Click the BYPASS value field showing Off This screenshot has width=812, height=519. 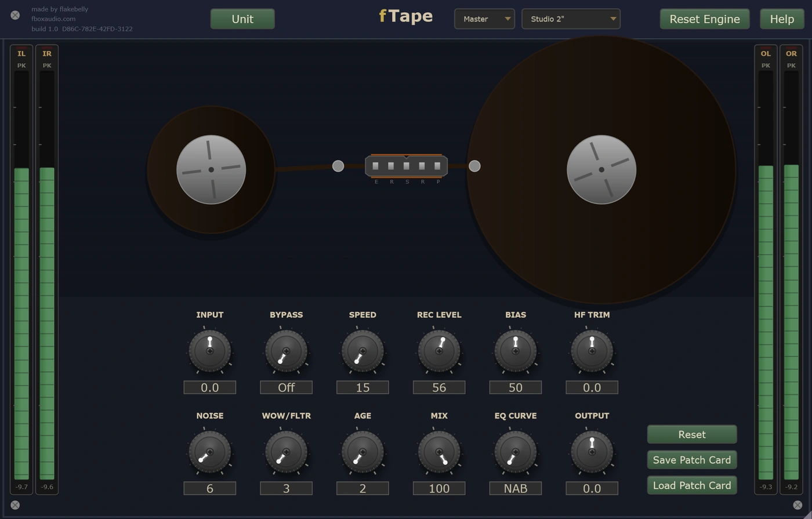[x=286, y=387]
